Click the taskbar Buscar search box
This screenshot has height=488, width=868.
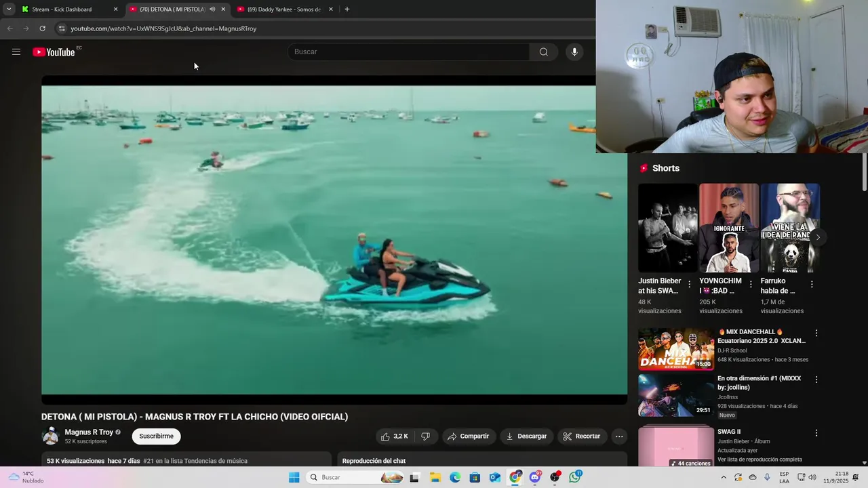pyautogui.click(x=355, y=477)
